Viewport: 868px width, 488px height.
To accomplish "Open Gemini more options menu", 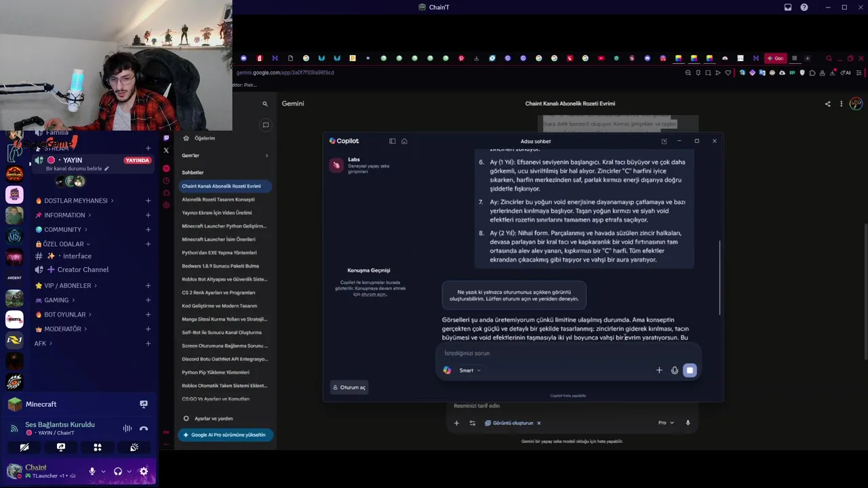I will [x=842, y=104].
